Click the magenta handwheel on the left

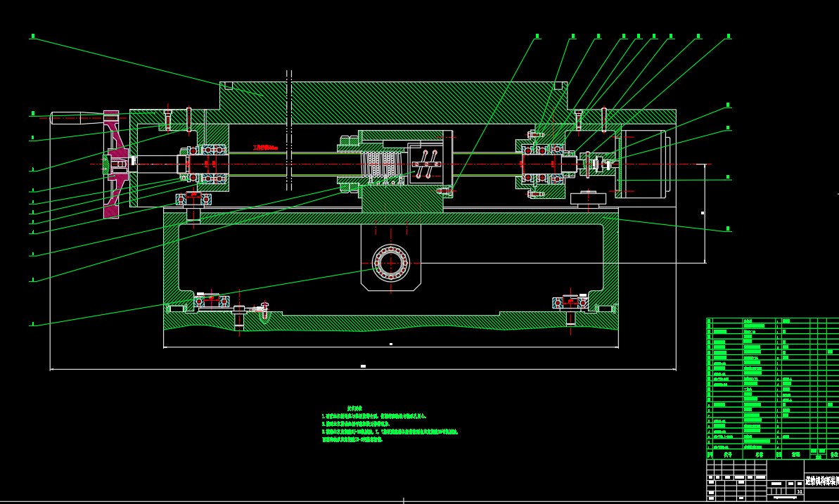pyautogui.click(x=113, y=164)
